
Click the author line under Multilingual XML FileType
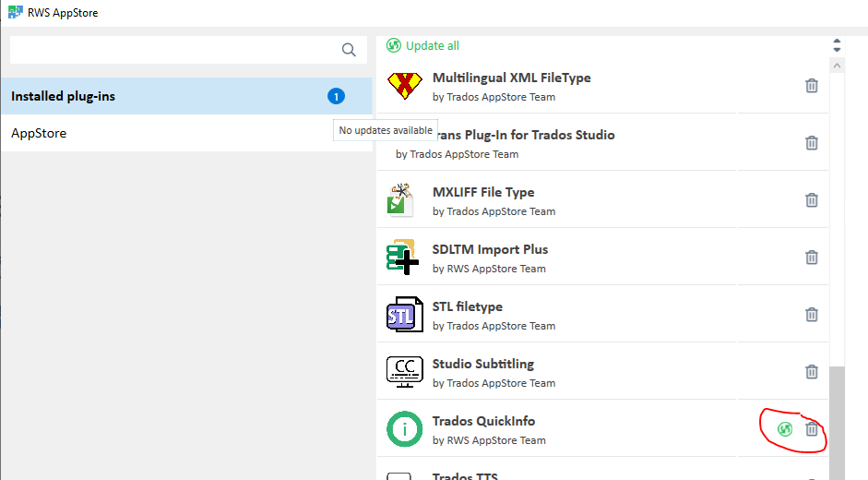click(493, 97)
